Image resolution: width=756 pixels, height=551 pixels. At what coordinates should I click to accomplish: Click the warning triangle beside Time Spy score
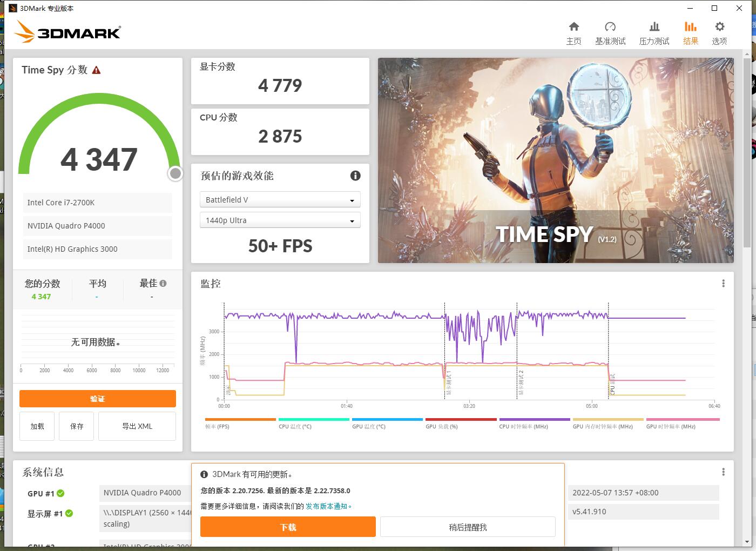click(96, 70)
